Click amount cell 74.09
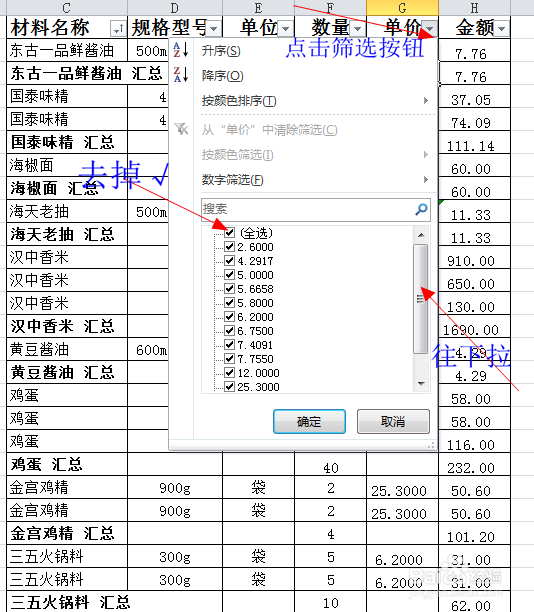Viewport: 534px width, 612px height. (474, 119)
